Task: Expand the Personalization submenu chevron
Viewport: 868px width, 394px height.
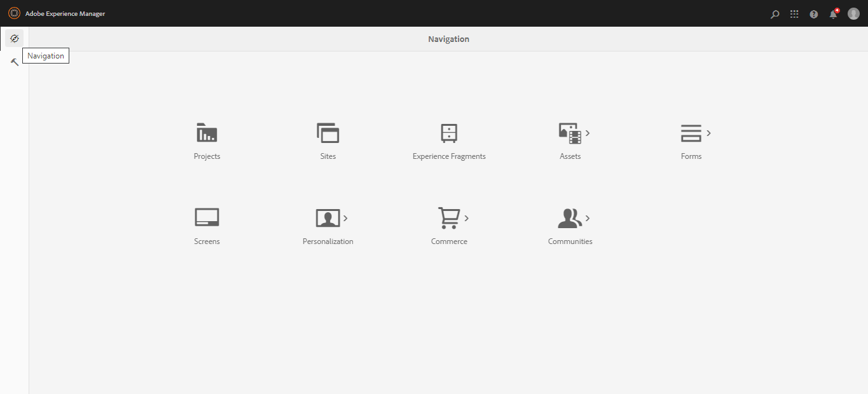Action: click(x=345, y=218)
